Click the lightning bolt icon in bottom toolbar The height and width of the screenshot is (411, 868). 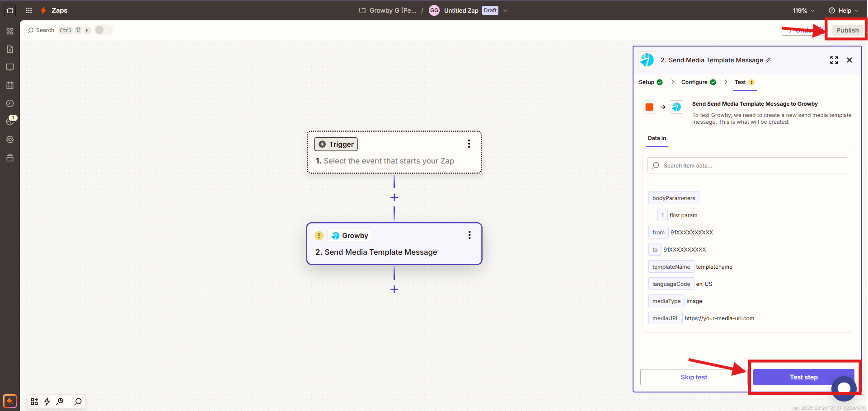tap(47, 402)
